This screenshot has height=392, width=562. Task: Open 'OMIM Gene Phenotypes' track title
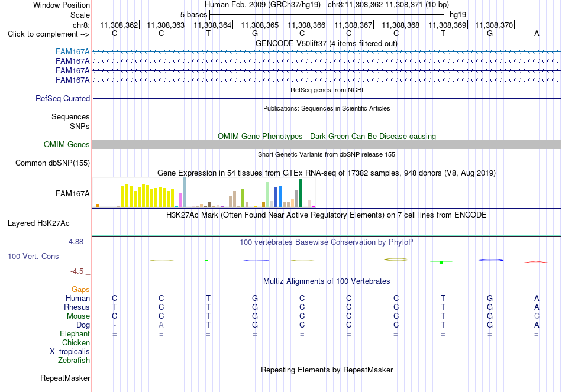click(327, 136)
